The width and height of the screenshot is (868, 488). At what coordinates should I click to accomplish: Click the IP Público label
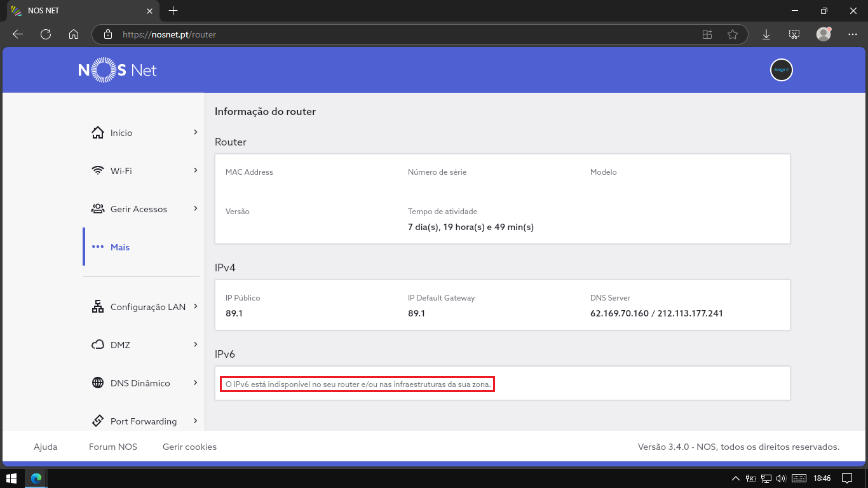(243, 298)
